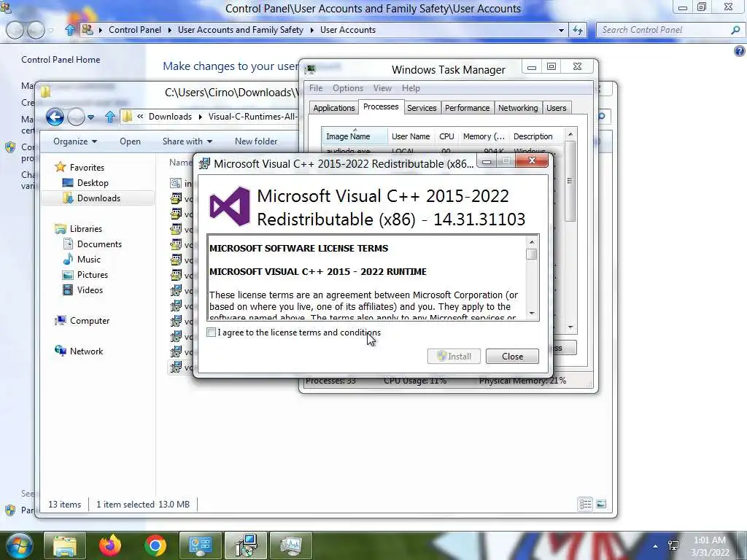Click Open in the Explorer toolbar
This screenshot has height=560, width=747.
click(x=130, y=141)
